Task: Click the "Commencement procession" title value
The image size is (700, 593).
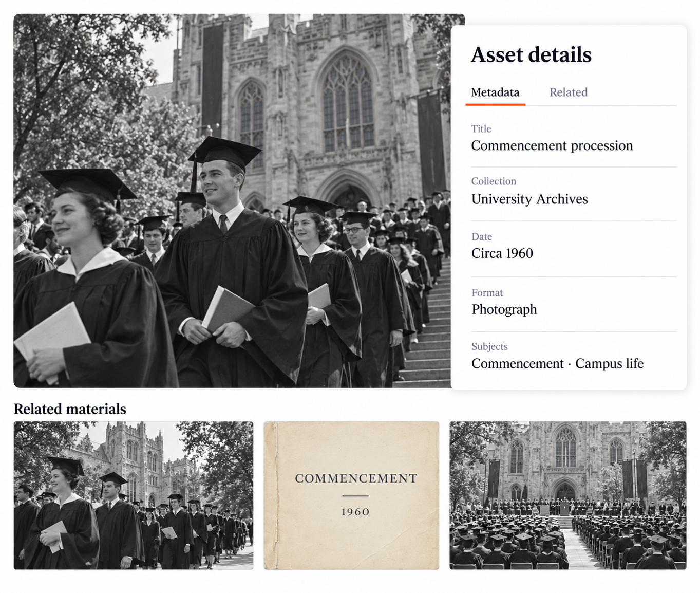Action: [x=552, y=146]
